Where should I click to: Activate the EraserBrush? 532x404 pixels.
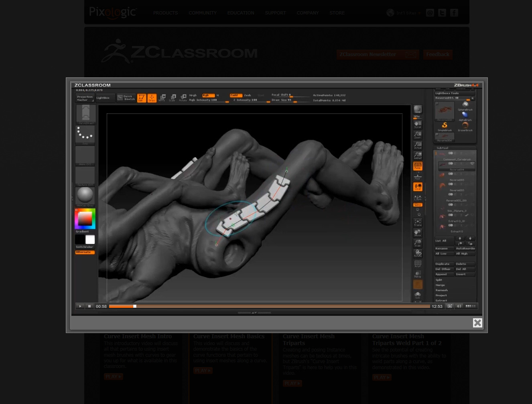tap(465, 125)
